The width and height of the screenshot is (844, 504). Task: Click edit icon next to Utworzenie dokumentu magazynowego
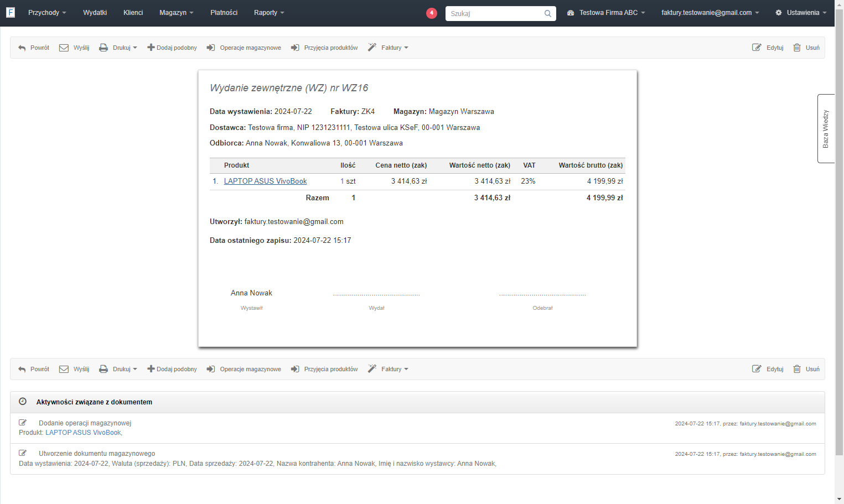pos(23,453)
